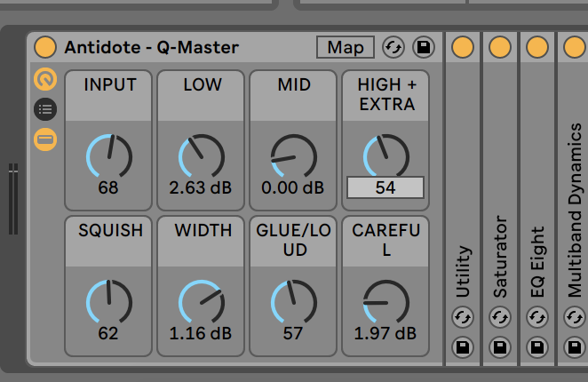
Task: Click the HIGH + EXTRA value field showing 54
Action: 385,187
